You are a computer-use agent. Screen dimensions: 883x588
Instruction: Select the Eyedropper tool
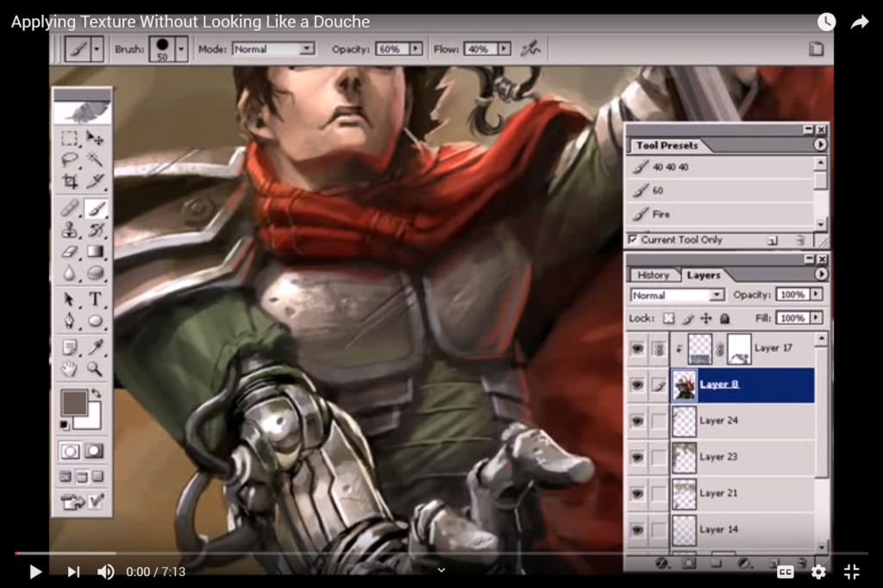pos(95,347)
